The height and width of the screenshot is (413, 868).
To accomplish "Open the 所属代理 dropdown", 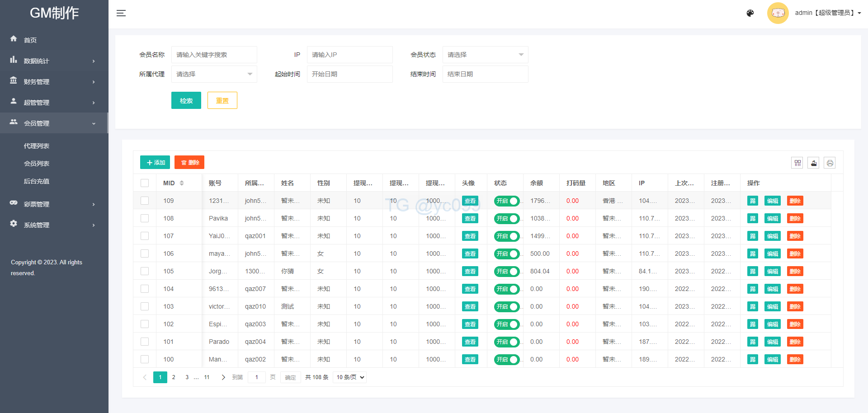I will click(214, 74).
